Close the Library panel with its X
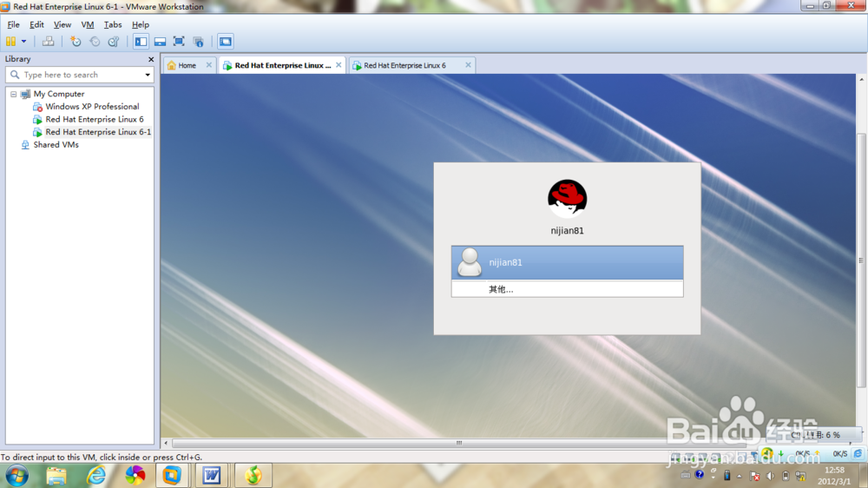 tap(150, 59)
